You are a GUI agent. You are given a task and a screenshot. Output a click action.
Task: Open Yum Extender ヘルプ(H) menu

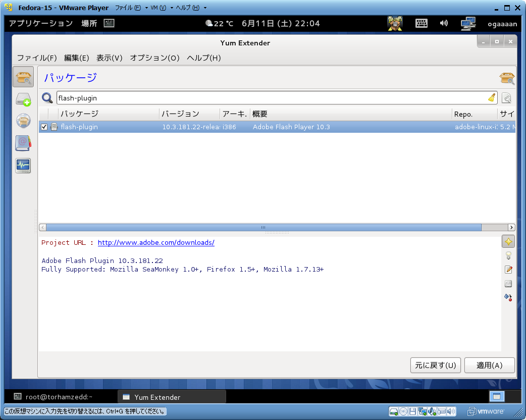[x=203, y=58]
